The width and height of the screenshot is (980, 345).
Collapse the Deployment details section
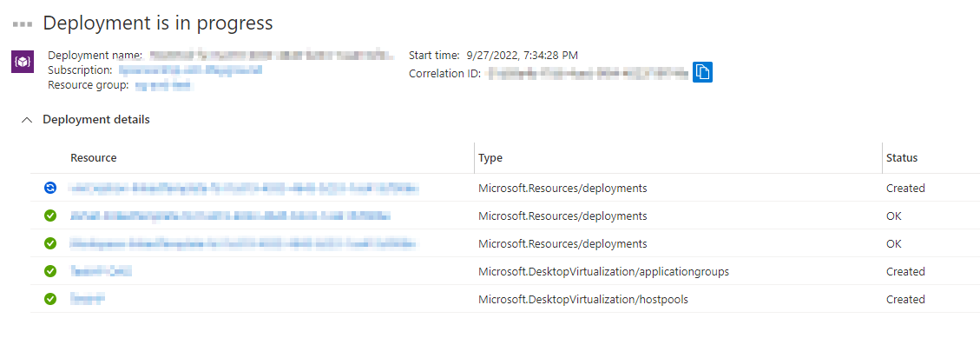[x=26, y=120]
